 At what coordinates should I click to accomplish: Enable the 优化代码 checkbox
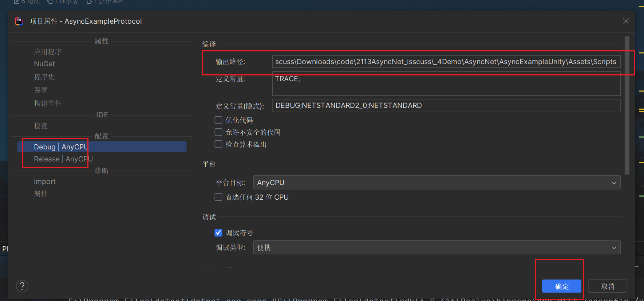click(218, 120)
